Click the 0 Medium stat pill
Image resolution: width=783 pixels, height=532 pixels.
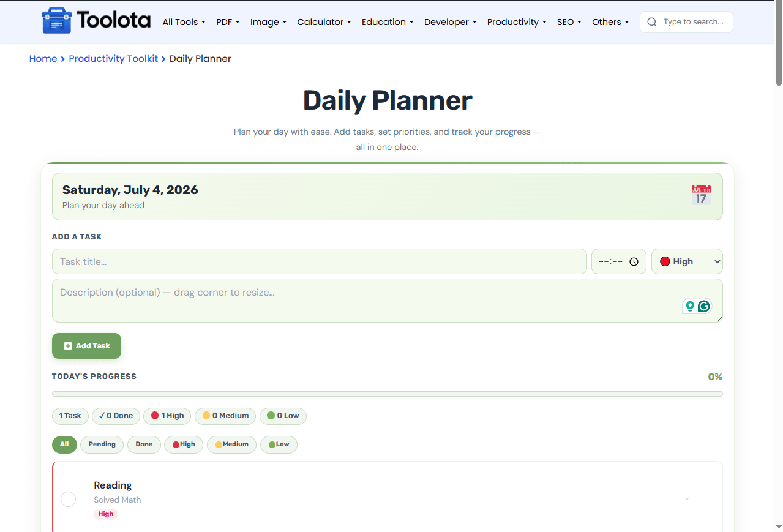click(225, 416)
